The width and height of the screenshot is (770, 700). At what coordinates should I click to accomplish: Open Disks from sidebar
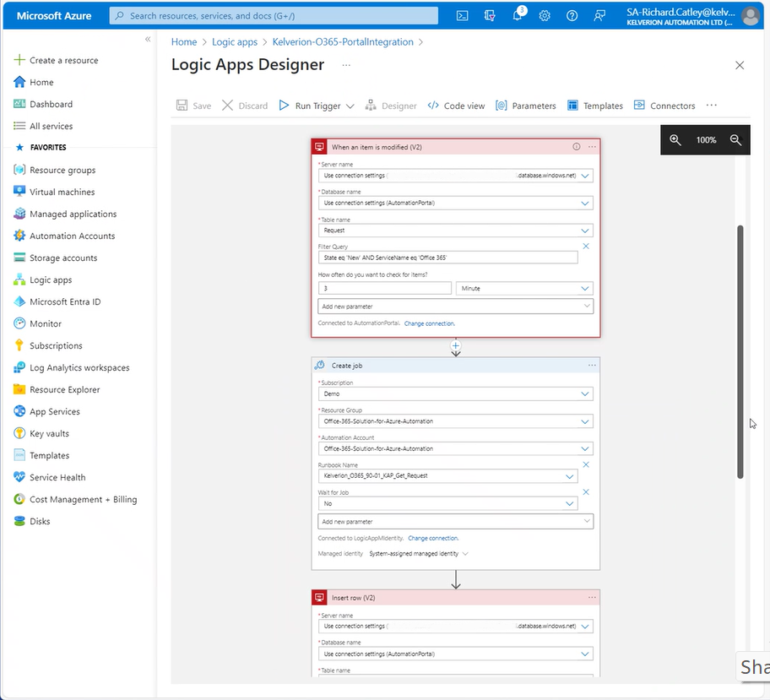pos(40,521)
